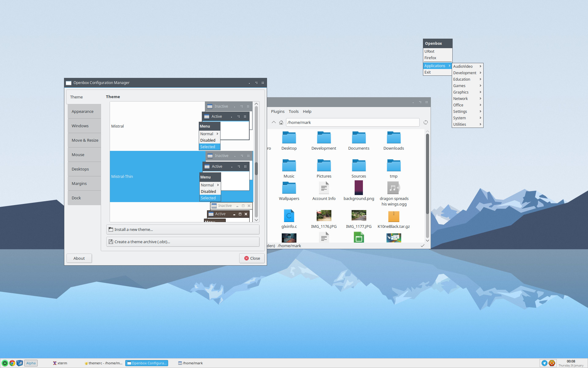This screenshot has height=368, width=588.
Task: Launch Firefox from the Openbox menu
Action: (437, 58)
